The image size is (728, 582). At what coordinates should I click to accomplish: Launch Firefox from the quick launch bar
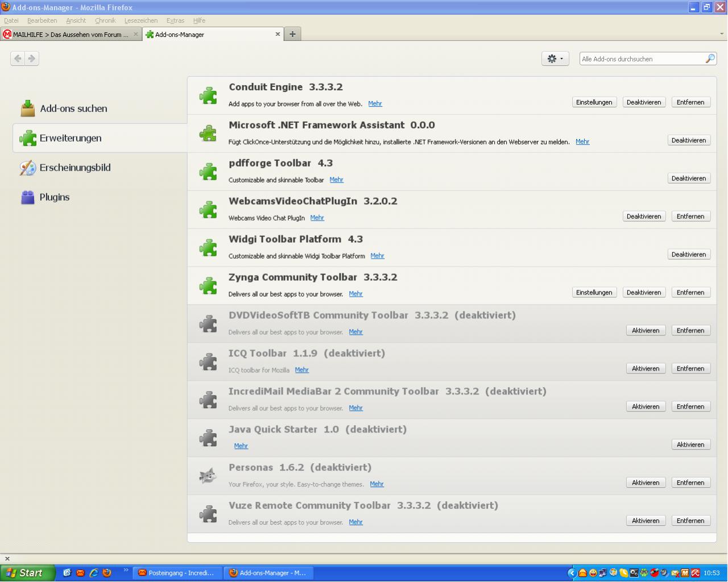coord(107,573)
